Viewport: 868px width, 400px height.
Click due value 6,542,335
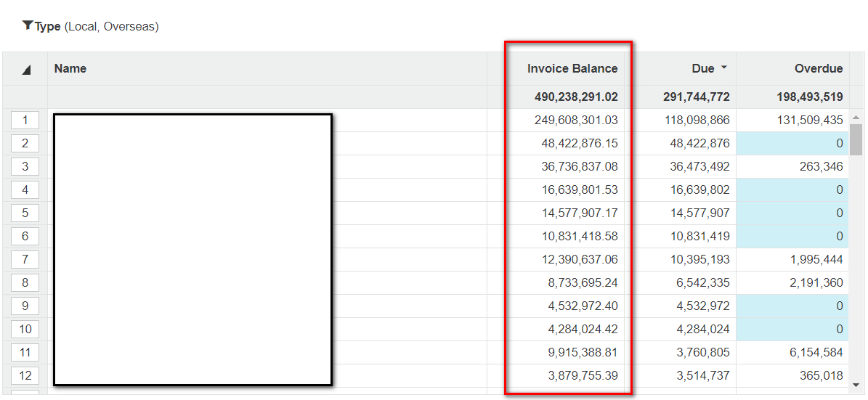704,282
